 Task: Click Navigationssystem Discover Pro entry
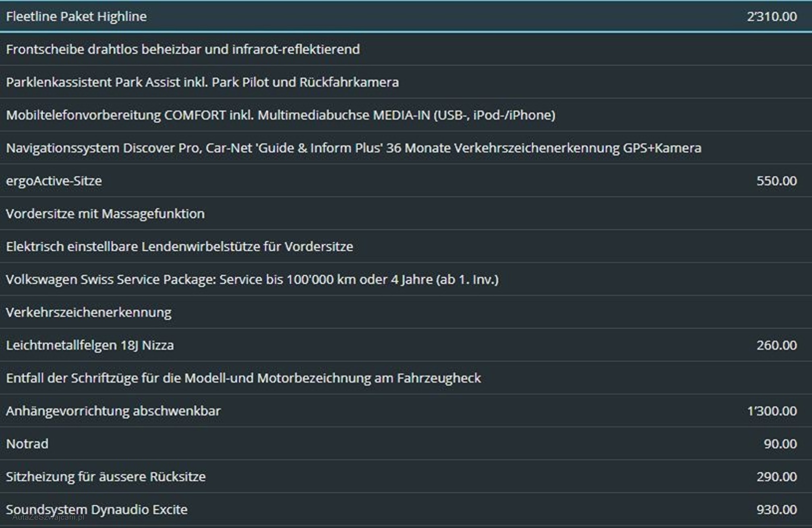[x=354, y=148]
